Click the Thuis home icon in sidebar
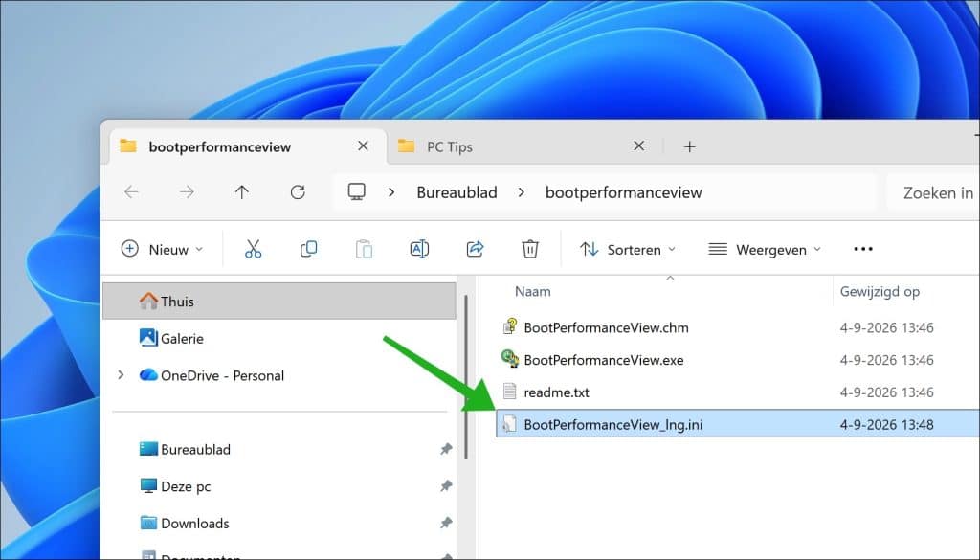Image resolution: width=980 pixels, height=560 pixels. (148, 301)
